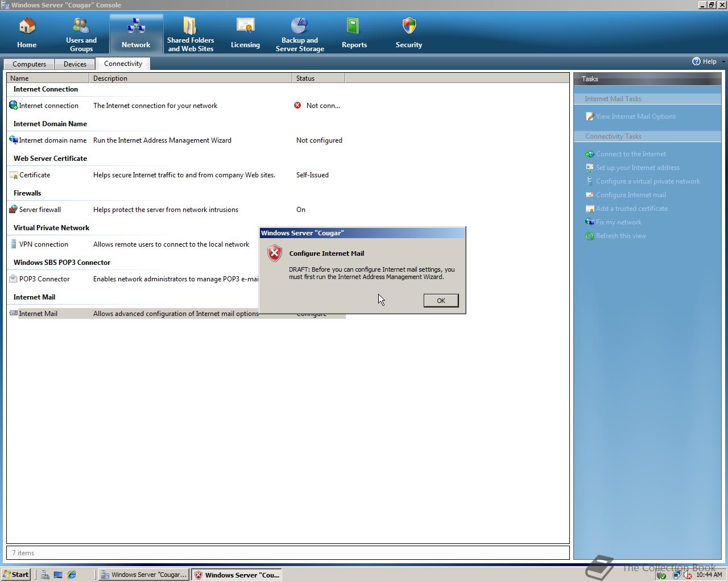728x582 pixels.
Task: Click the Fix my network icon
Action: [590, 222]
